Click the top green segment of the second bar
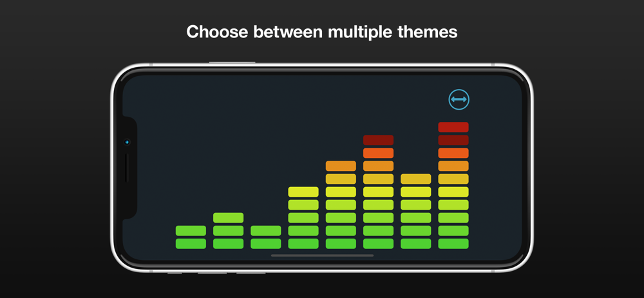 pos(228,217)
